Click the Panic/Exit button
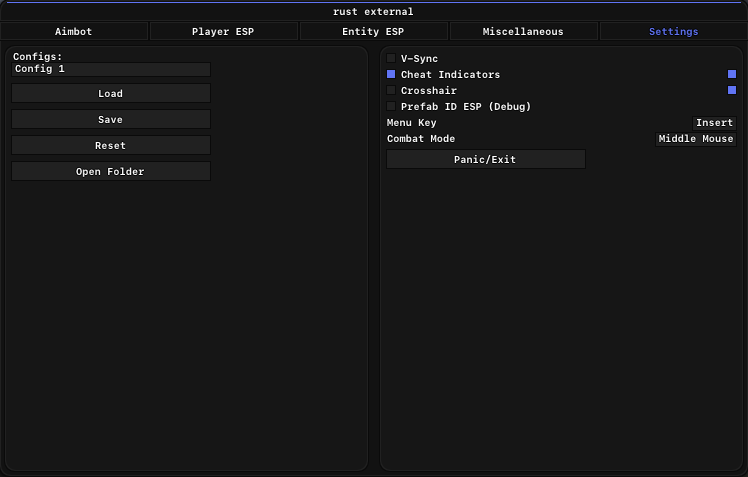 [x=486, y=159]
